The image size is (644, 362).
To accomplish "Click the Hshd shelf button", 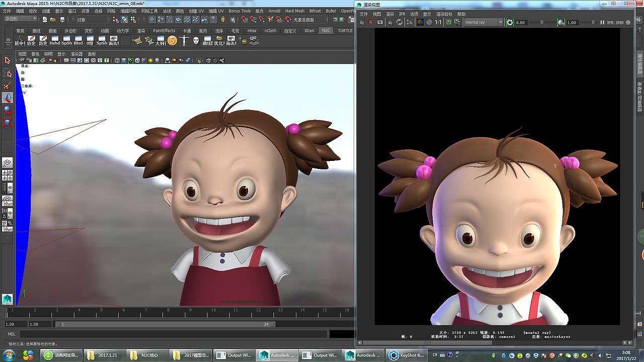I will 54,41.
